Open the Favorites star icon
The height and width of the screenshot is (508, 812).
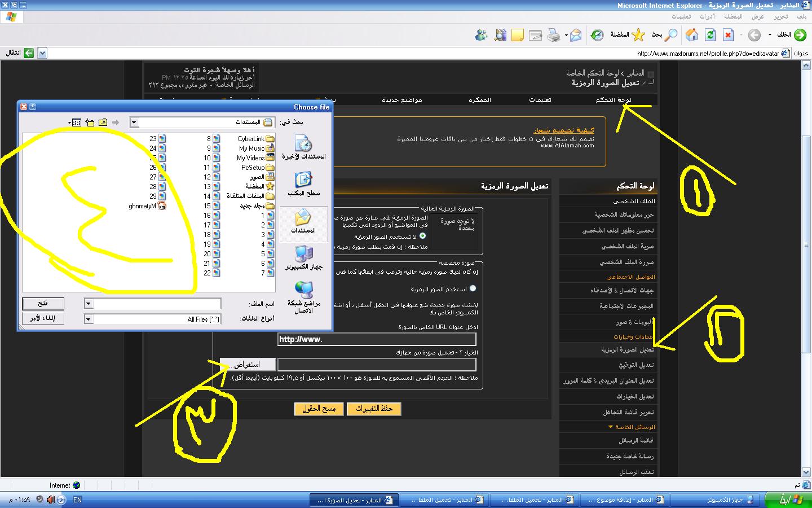coord(638,35)
